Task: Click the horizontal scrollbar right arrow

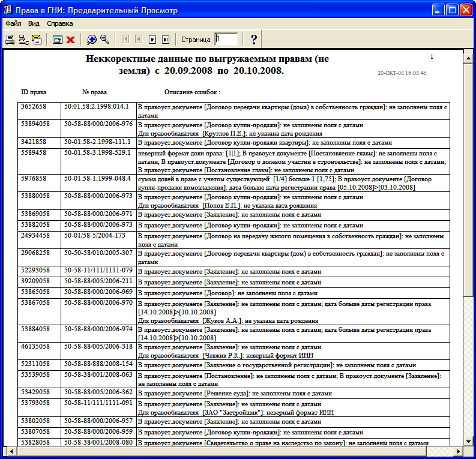Action: 459,451
